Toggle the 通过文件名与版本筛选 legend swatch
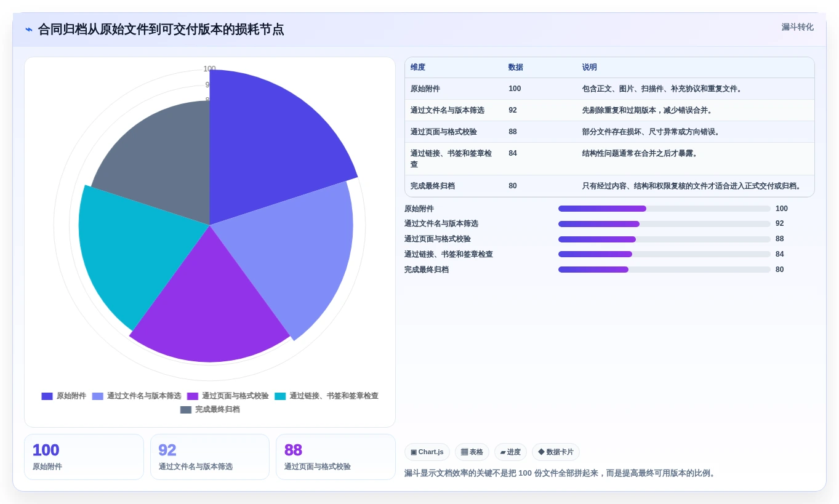The image size is (839, 504). [x=97, y=396]
